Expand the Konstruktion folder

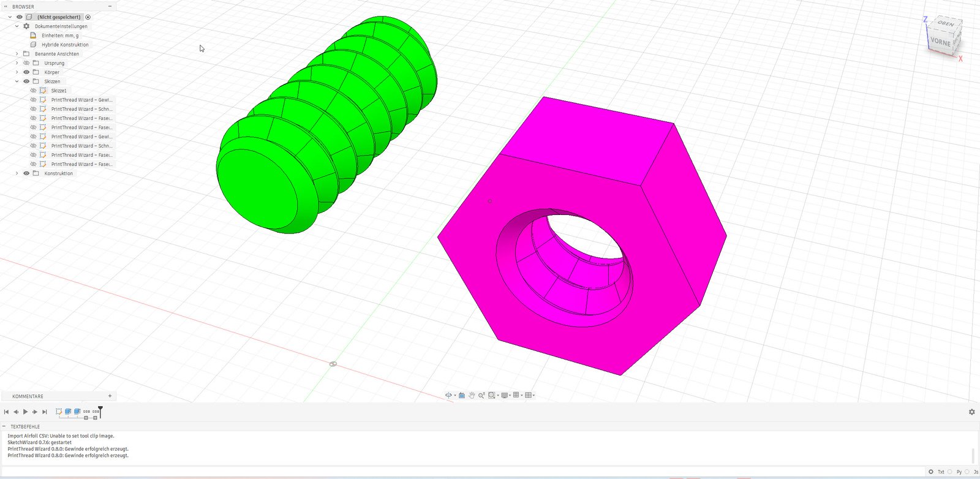click(x=17, y=173)
